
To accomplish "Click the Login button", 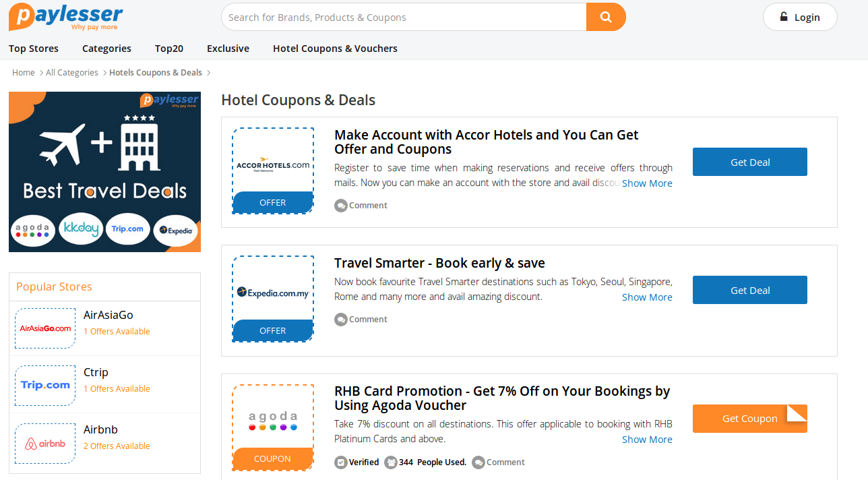I will pos(800,17).
